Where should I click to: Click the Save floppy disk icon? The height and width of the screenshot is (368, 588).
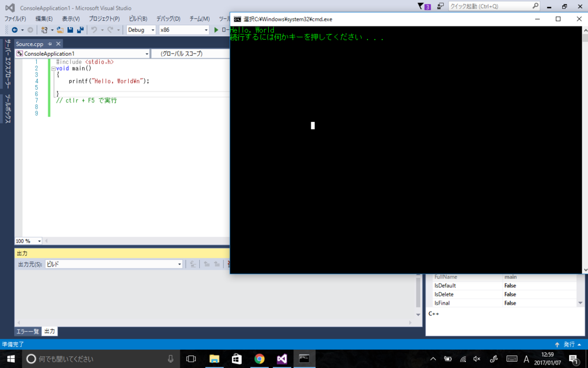[x=70, y=30]
